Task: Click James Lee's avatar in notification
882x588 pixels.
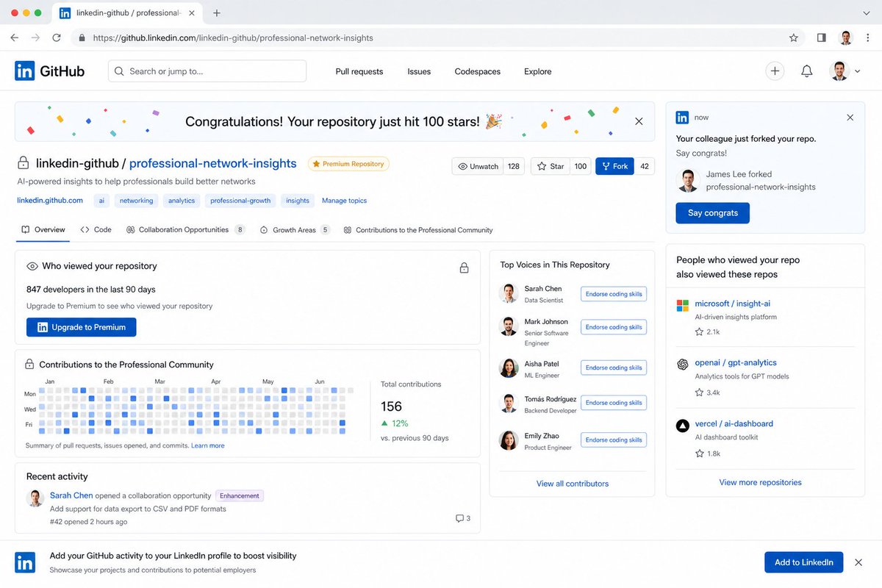Action: (689, 181)
